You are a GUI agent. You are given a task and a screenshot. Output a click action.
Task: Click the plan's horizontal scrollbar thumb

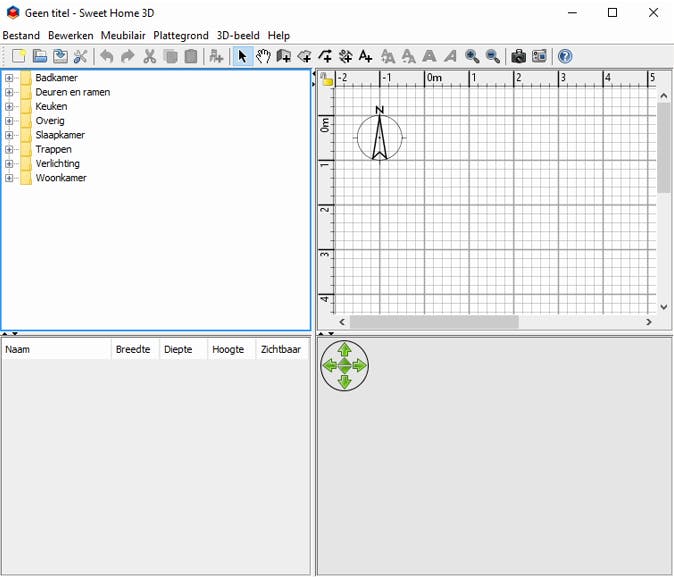click(x=433, y=322)
